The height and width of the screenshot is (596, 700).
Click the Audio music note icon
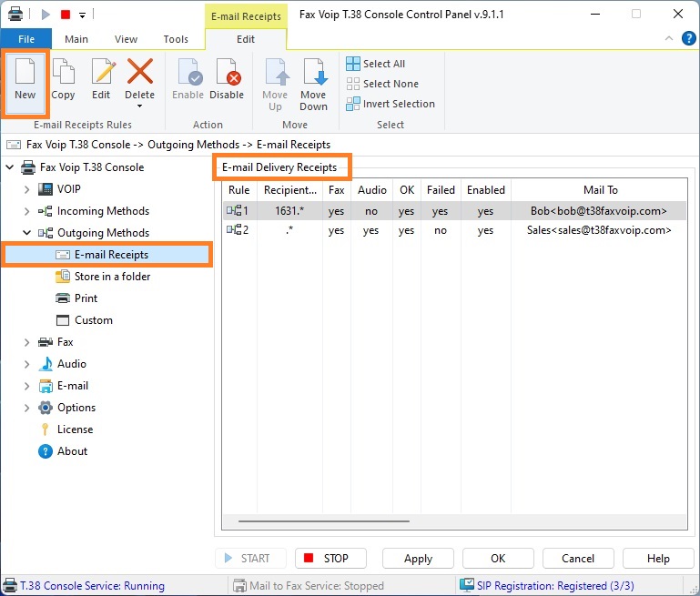coord(46,364)
